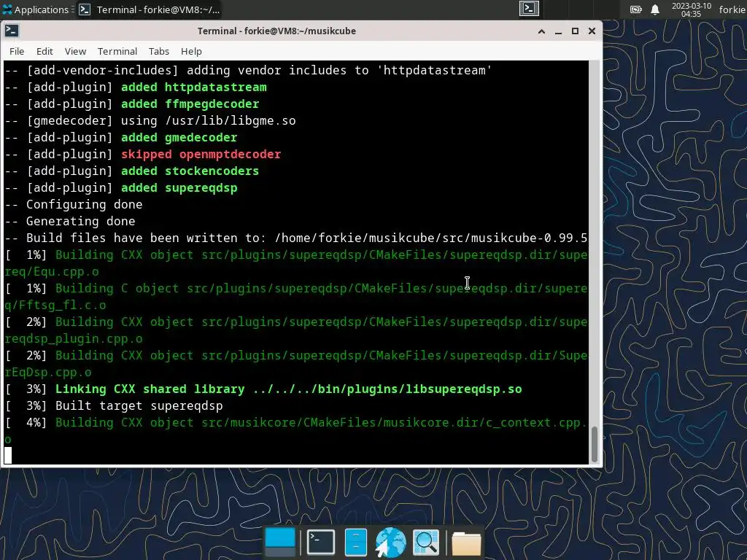This screenshot has width=747, height=560.
Task: Click the 'added httpdatastream' line
Action: tap(136, 87)
